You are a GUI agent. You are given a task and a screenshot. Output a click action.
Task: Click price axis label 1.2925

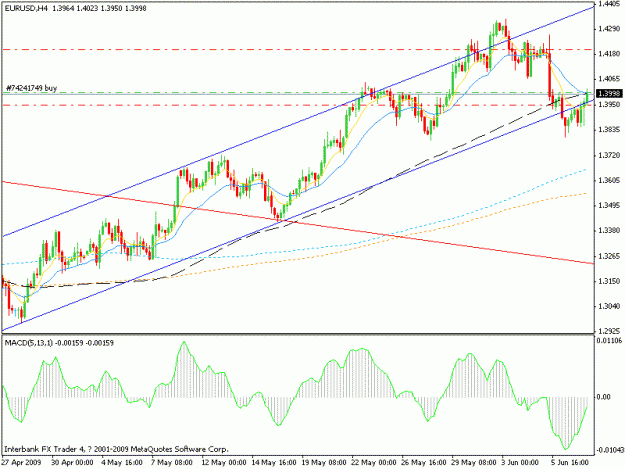(610, 331)
